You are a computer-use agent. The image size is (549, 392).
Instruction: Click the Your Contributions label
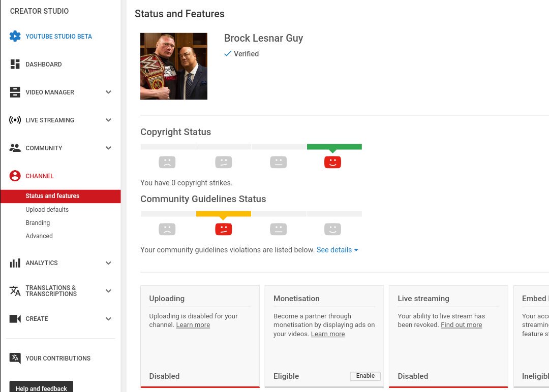tap(58, 358)
